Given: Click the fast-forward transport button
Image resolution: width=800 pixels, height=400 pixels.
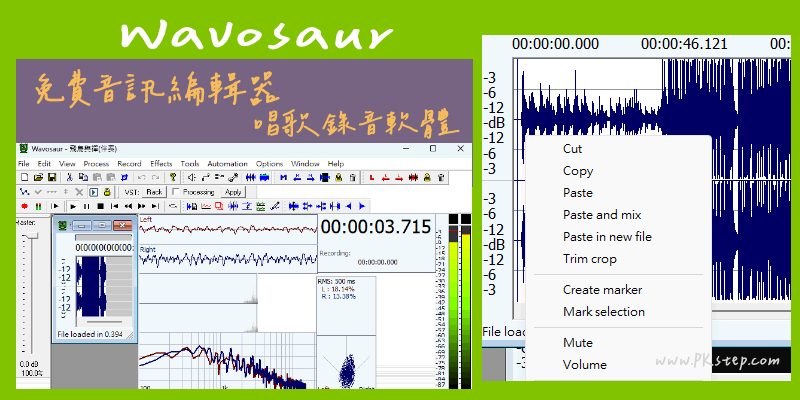Looking at the screenshot, I should pyautogui.click(x=141, y=206).
